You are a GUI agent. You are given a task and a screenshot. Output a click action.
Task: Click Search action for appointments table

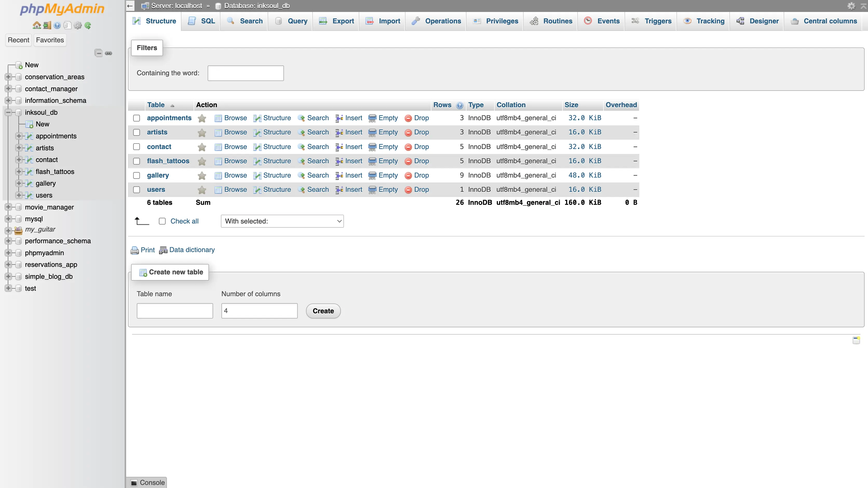point(313,118)
